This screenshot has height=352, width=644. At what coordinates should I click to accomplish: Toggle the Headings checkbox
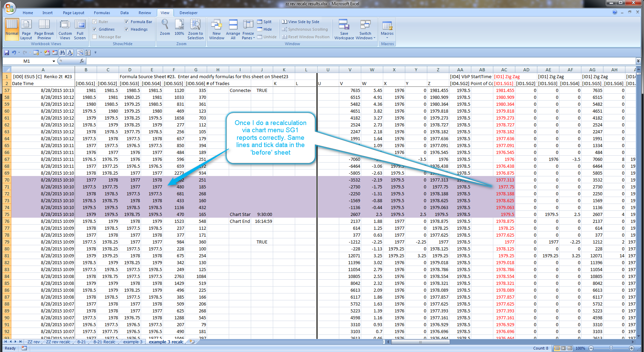coord(127,29)
